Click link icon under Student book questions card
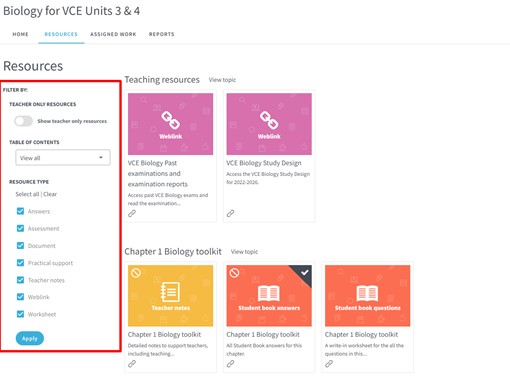Screen dimensions: 510x390 click(x=329, y=364)
